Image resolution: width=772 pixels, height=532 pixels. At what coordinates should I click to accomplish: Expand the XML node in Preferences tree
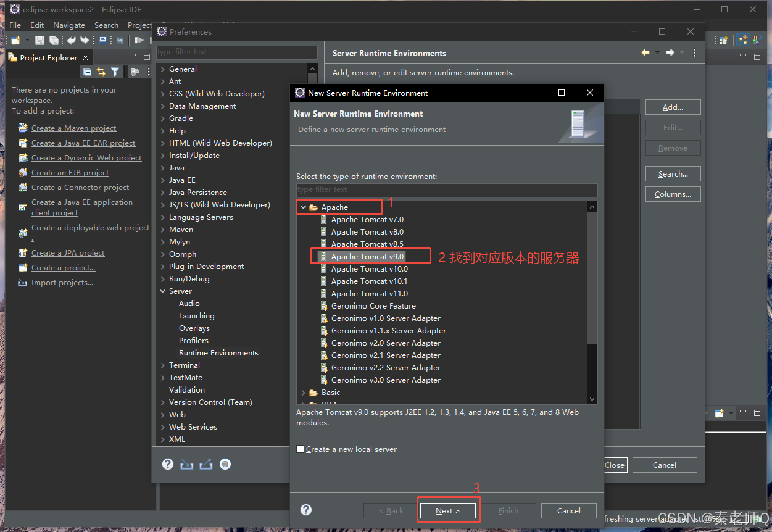pyautogui.click(x=163, y=439)
